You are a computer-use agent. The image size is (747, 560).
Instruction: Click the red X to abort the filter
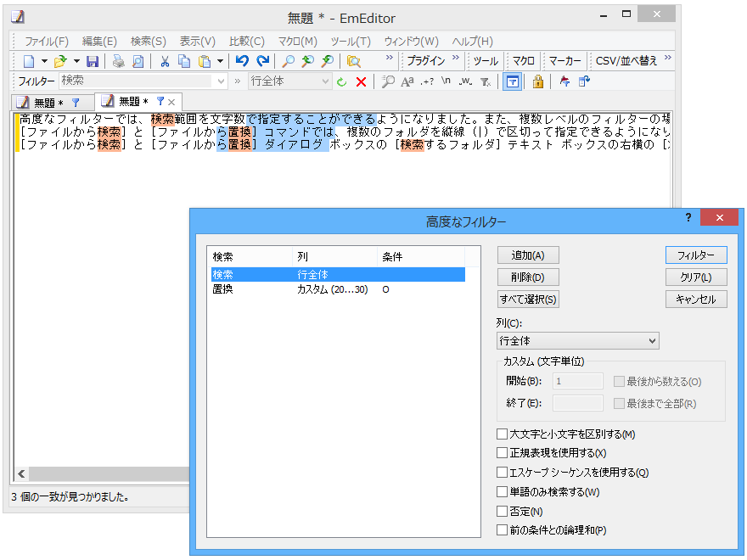360,81
